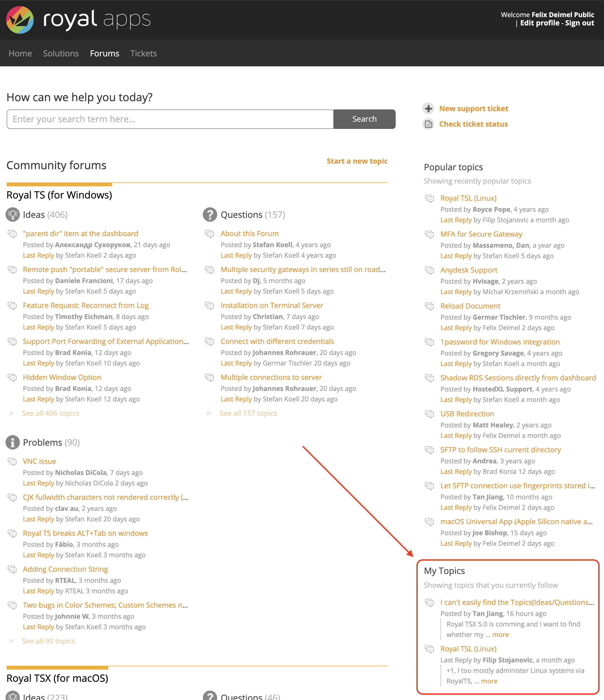Go to the Tickets tab
The height and width of the screenshot is (700, 604).
[x=143, y=53]
